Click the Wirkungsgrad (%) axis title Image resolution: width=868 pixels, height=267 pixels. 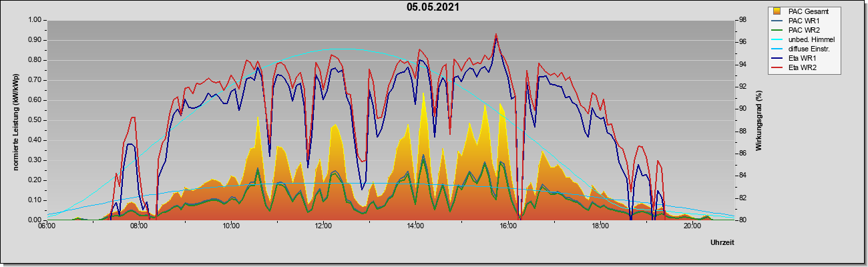pos(758,120)
